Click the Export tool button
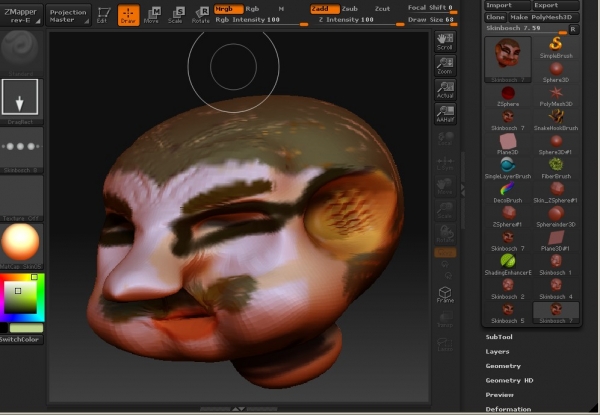 556,5
